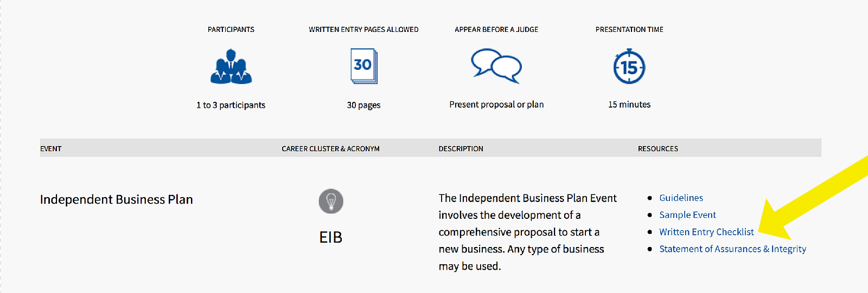Click the EIB acronym text
The image size is (868, 293).
330,237
